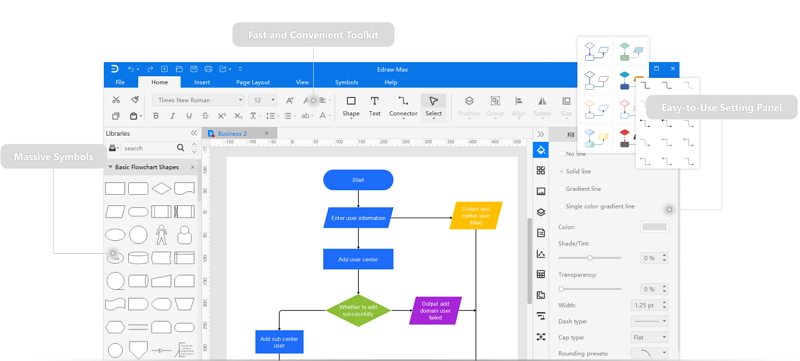Image resolution: width=800 pixels, height=361 pixels.
Task: Click the Cut scissors icon
Action: tap(116, 100)
